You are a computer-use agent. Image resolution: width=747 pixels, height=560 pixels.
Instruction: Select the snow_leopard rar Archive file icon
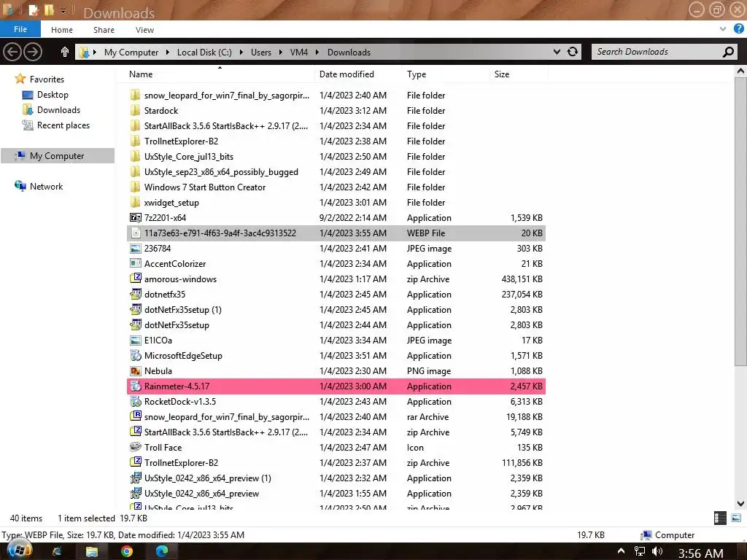(135, 416)
